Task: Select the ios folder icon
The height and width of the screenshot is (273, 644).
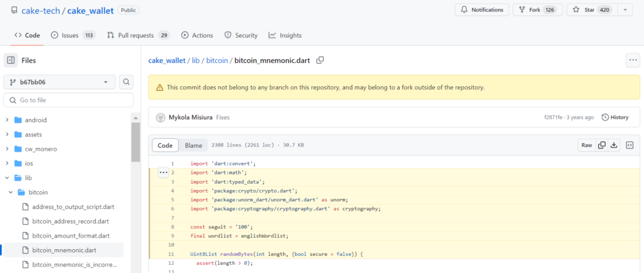Action: [x=18, y=164]
